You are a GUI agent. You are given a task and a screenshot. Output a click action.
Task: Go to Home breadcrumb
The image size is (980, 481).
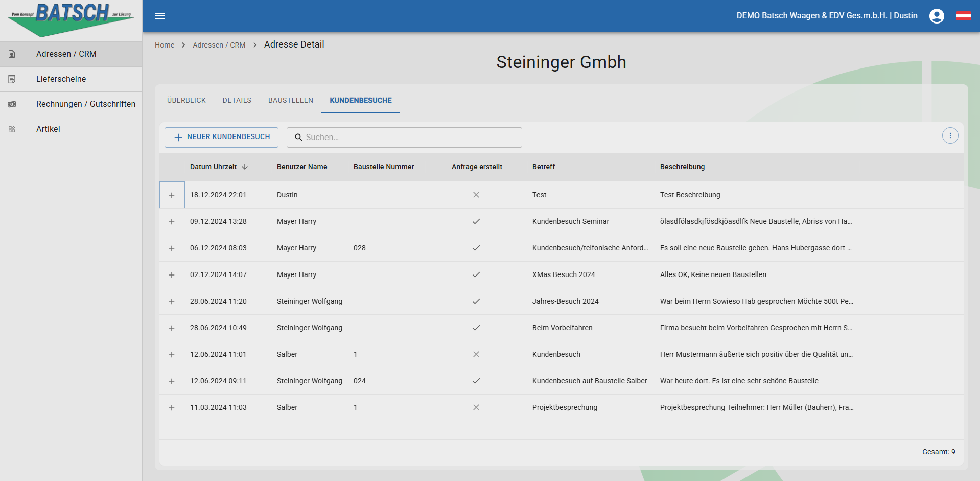(x=165, y=45)
